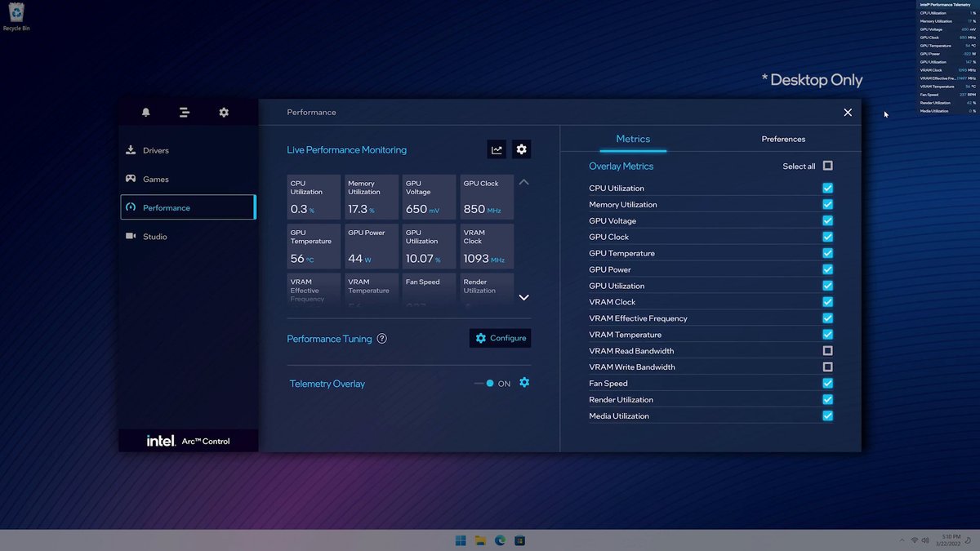This screenshot has width=980, height=551.
Task: Click the performance graph chart icon
Action: click(x=497, y=149)
